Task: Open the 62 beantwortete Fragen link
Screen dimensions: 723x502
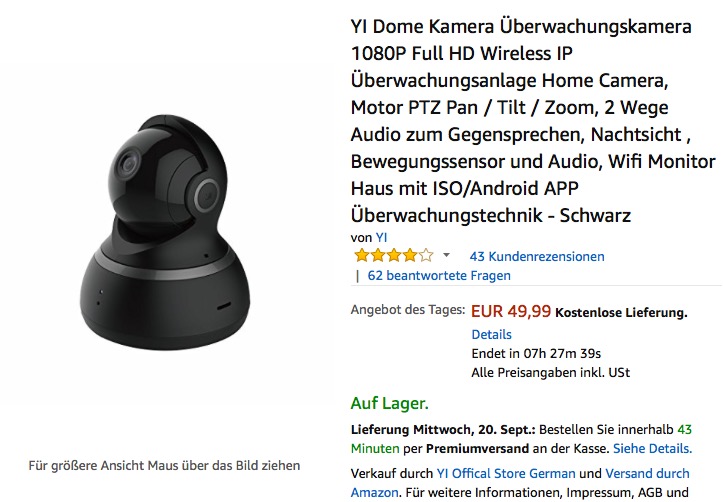Action: (x=439, y=276)
